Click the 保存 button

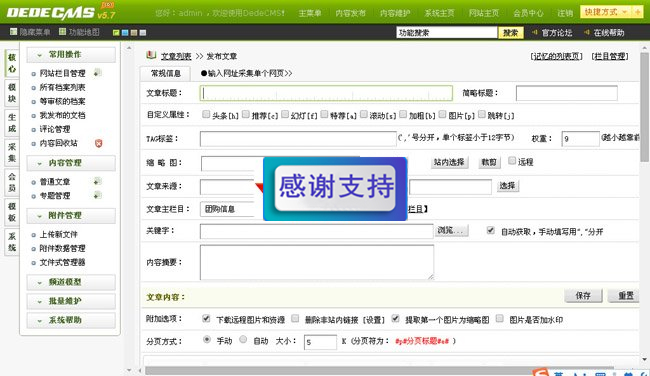[x=583, y=296]
